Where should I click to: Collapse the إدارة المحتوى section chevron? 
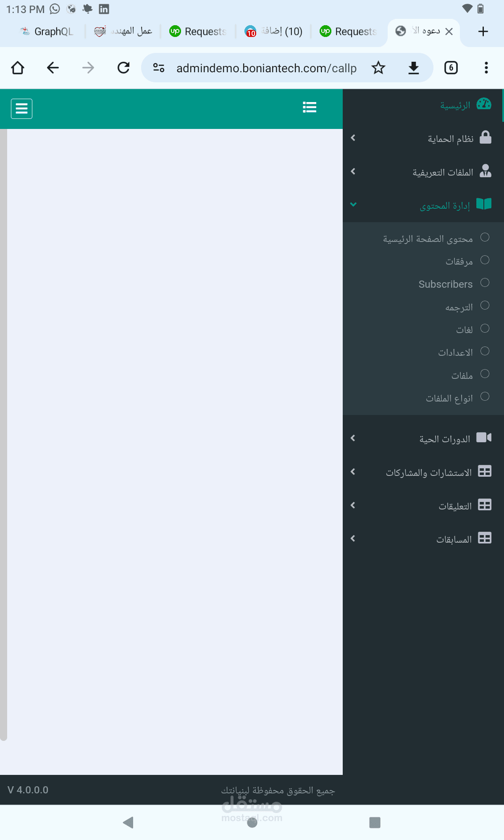pos(353,205)
